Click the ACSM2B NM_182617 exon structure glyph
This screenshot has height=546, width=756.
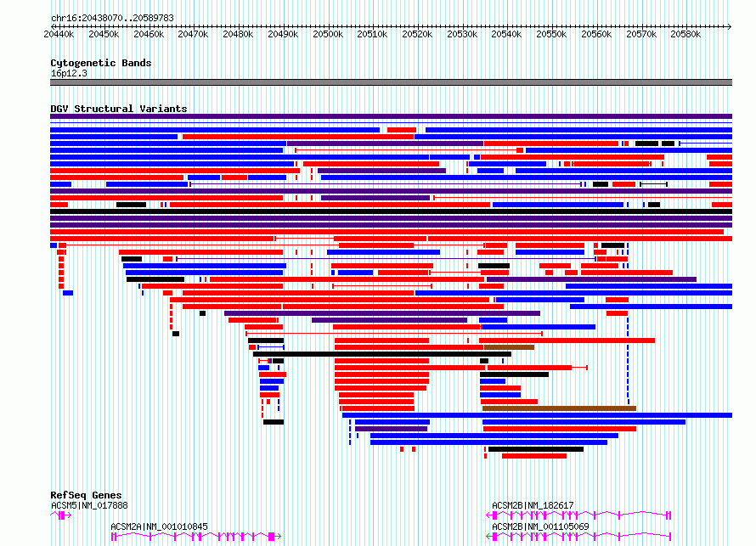click(578, 515)
